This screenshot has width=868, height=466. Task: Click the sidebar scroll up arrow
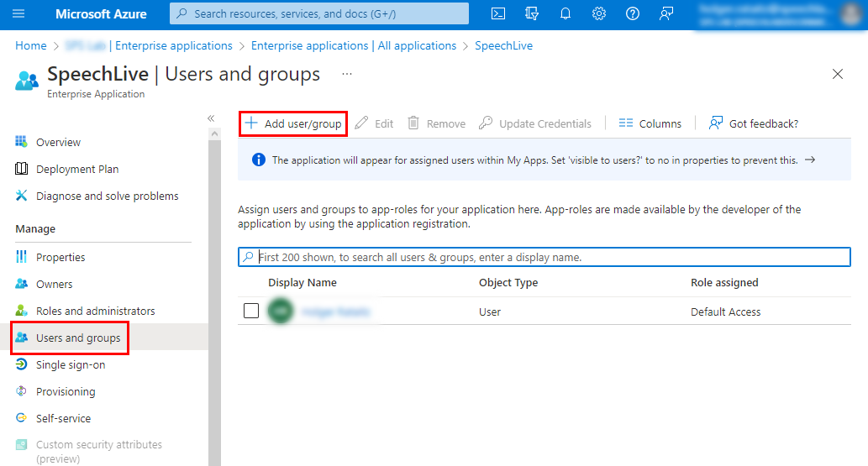[x=215, y=134]
